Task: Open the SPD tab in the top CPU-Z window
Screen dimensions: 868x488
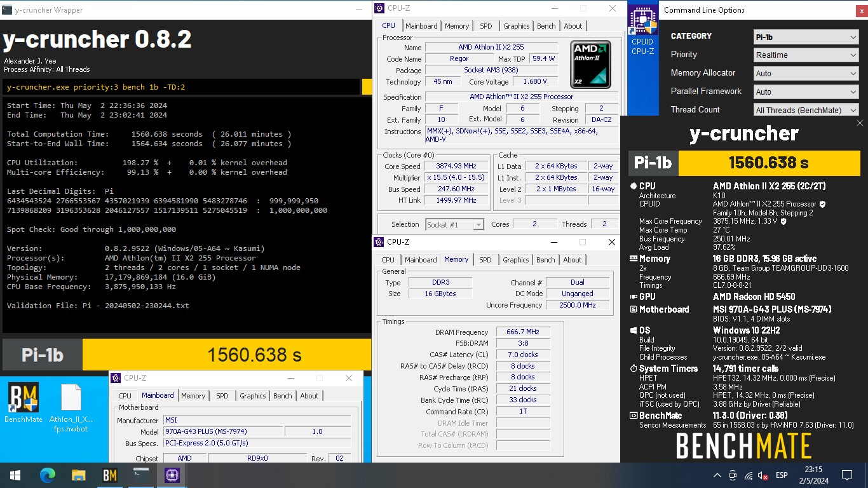Action: point(486,26)
